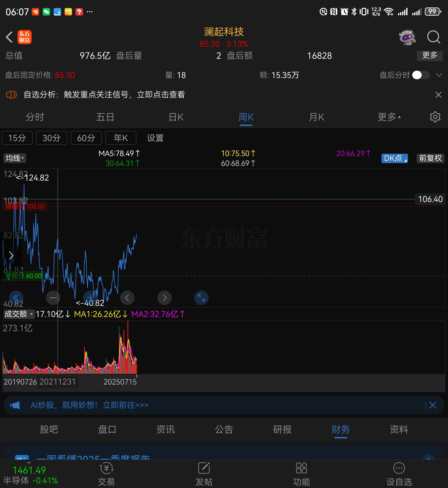Move chart left with left arrow

(x=127, y=298)
